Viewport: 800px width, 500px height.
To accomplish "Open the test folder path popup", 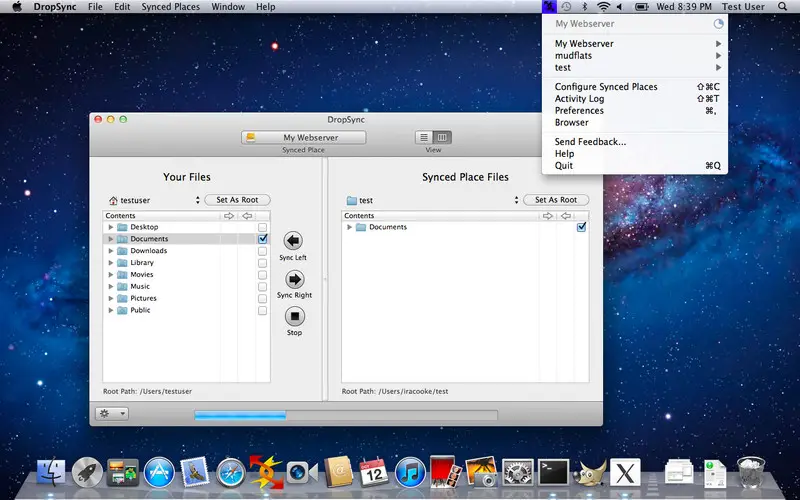I will pos(432,201).
